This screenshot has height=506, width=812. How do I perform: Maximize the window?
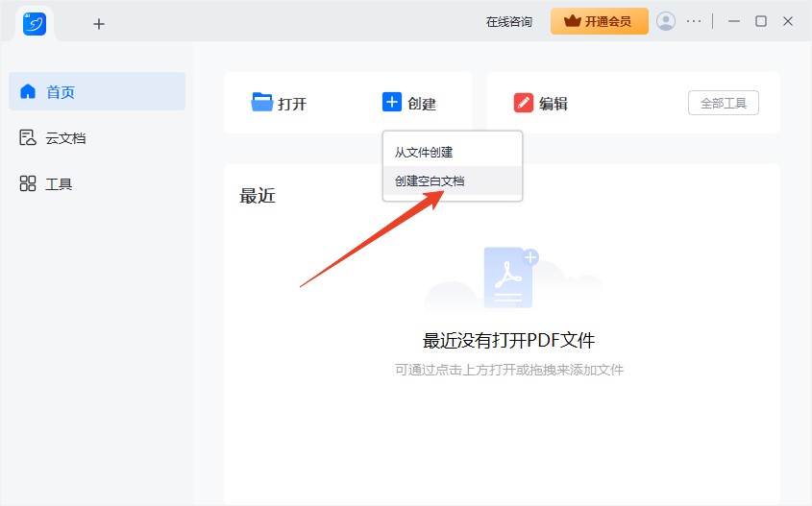point(761,21)
